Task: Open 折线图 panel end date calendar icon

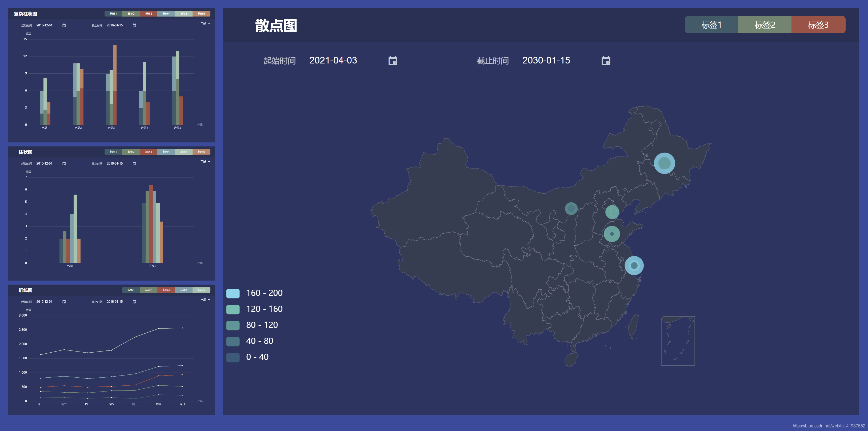Action: tap(134, 302)
